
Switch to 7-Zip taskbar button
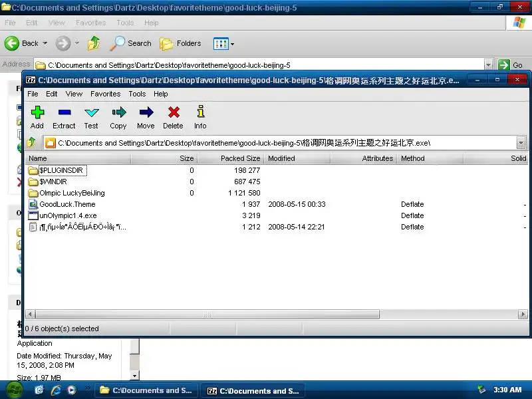pyautogui.click(x=253, y=391)
